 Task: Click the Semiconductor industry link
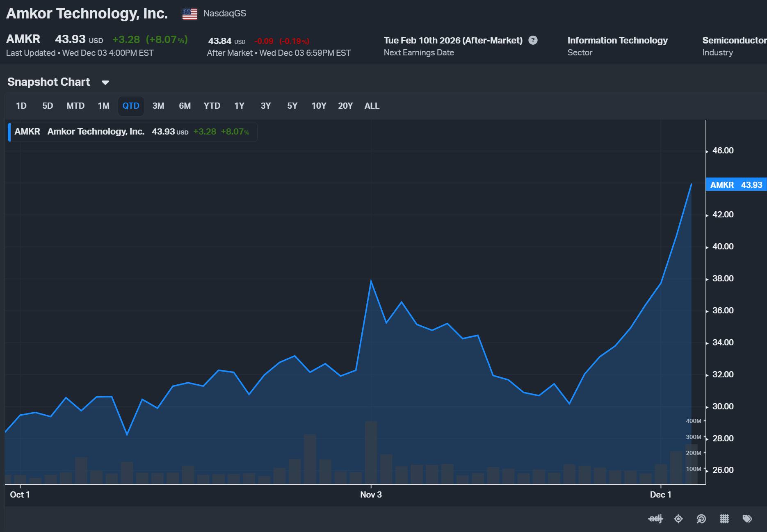pos(734,40)
